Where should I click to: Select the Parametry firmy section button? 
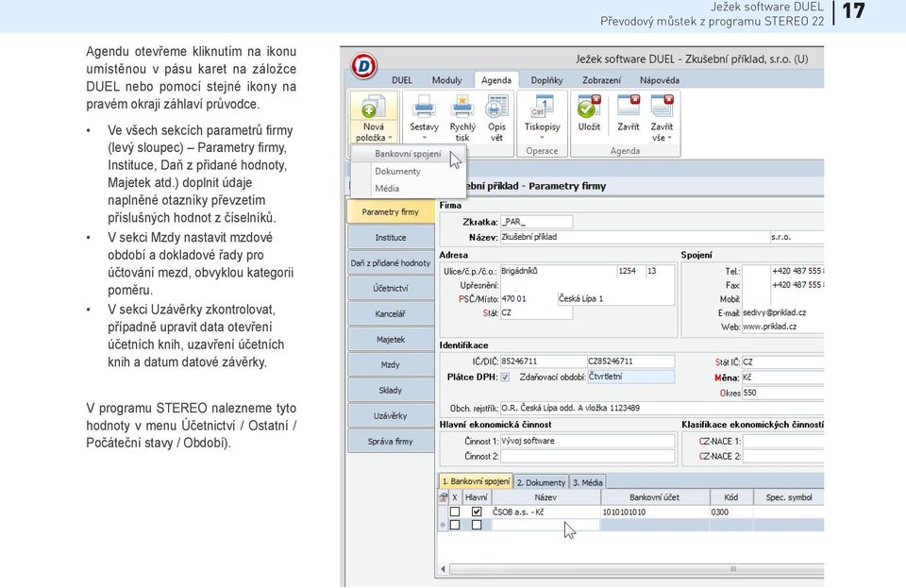tap(391, 211)
